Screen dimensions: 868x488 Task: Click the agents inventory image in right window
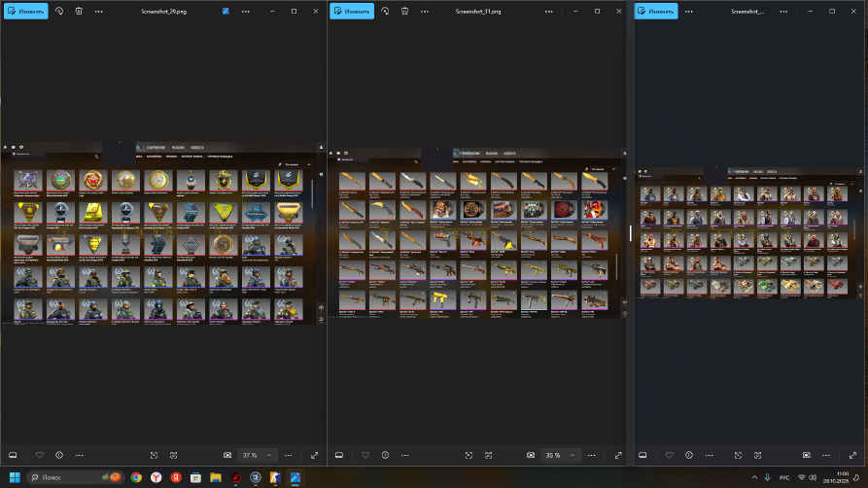tap(750, 232)
